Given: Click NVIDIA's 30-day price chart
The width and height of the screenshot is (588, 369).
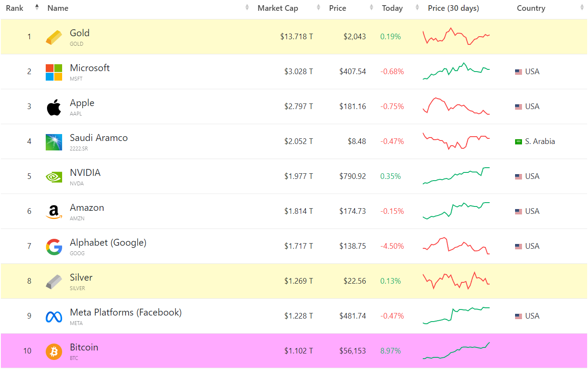Looking at the screenshot, I should (456, 176).
